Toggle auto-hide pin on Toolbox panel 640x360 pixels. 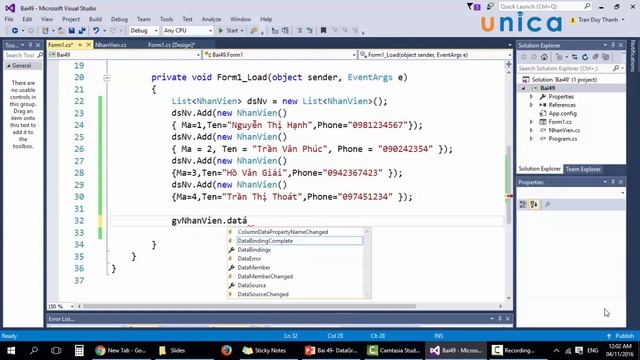coord(30,45)
